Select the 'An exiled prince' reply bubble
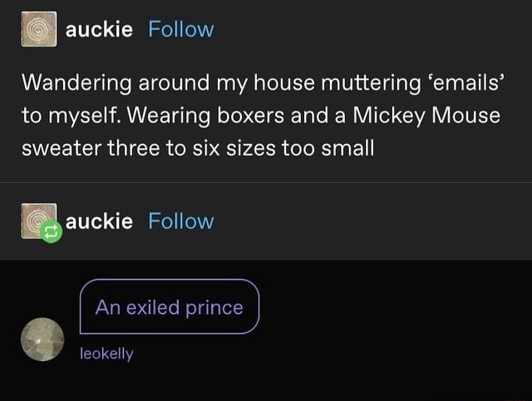 tap(170, 307)
